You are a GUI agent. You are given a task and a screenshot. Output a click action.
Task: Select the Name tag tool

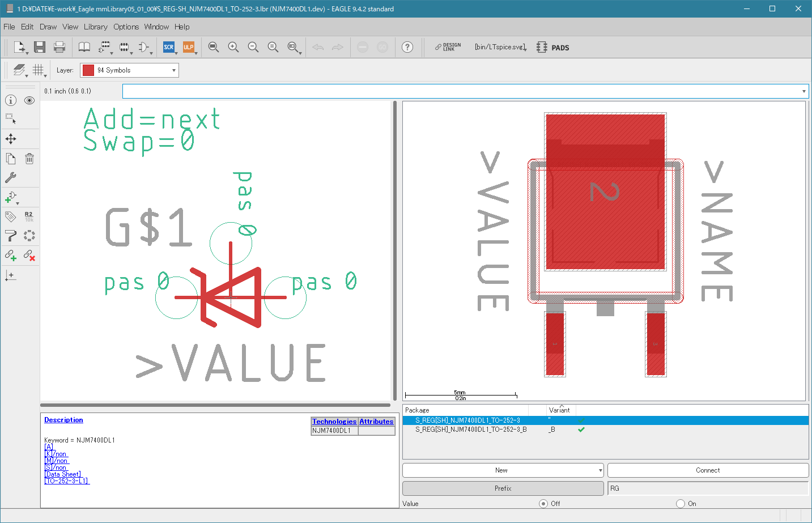pyautogui.click(x=11, y=216)
